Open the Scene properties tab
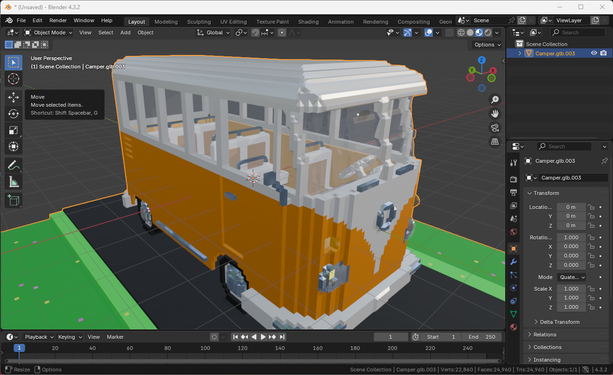 [514, 219]
